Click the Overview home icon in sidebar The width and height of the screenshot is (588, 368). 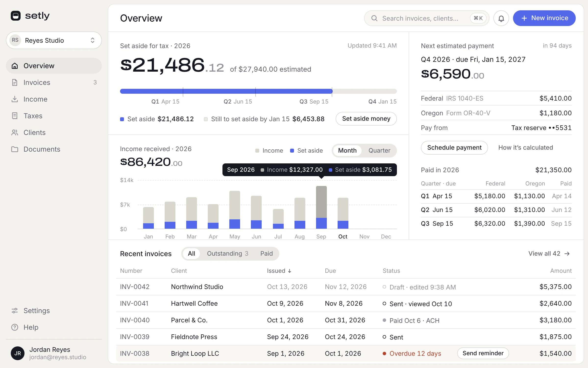pyautogui.click(x=15, y=66)
